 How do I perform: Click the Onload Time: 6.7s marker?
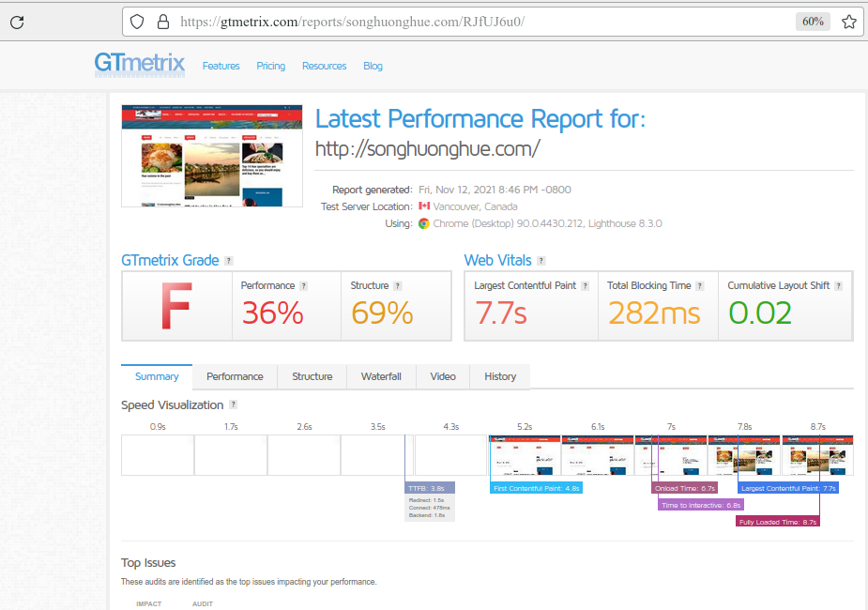[x=685, y=488]
